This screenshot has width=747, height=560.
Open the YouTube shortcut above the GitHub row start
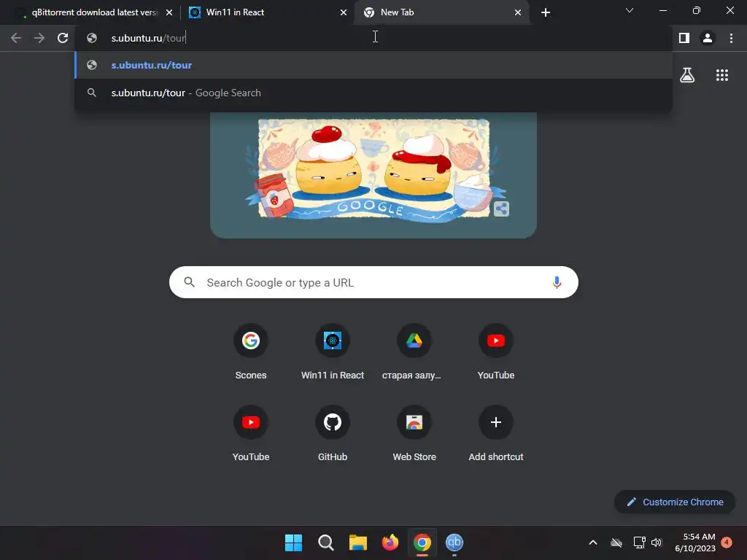point(251,433)
